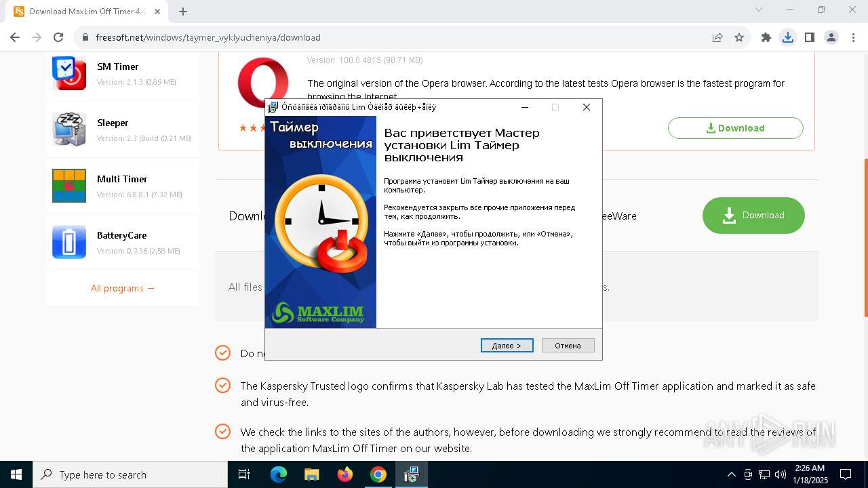The height and width of the screenshot is (488, 868).
Task: Open the Sleeper program icon
Action: pyautogui.click(x=69, y=129)
